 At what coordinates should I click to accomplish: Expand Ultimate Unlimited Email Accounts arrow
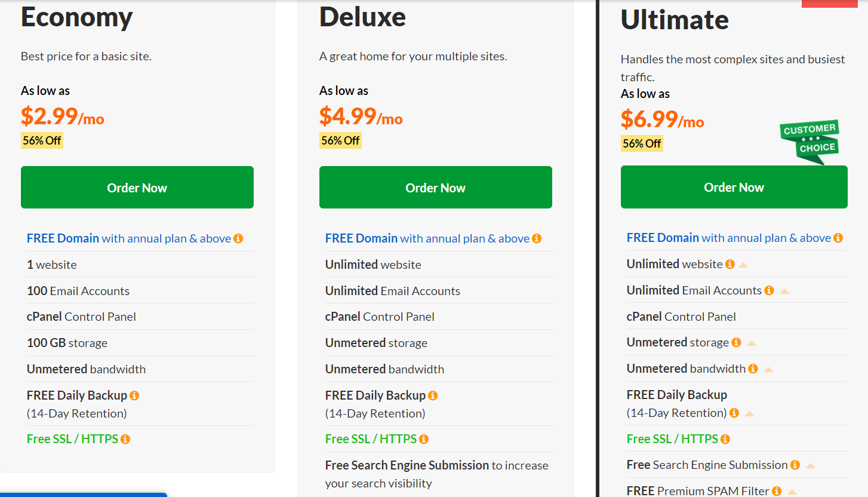pyautogui.click(x=784, y=292)
